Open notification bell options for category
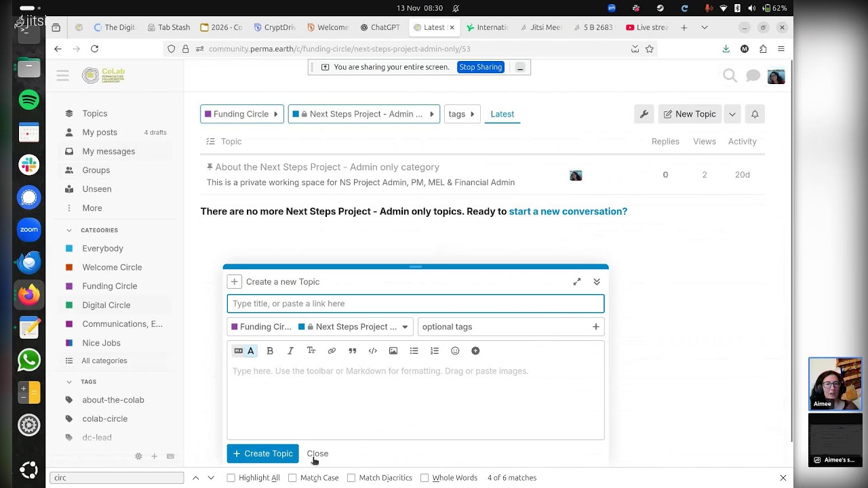Image resolution: width=868 pixels, height=488 pixels. coord(755,114)
